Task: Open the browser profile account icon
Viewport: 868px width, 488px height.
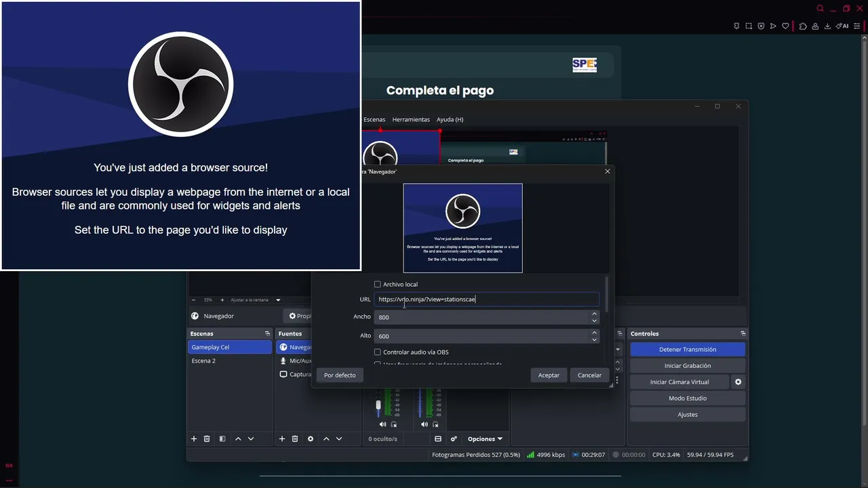Action: (x=815, y=26)
